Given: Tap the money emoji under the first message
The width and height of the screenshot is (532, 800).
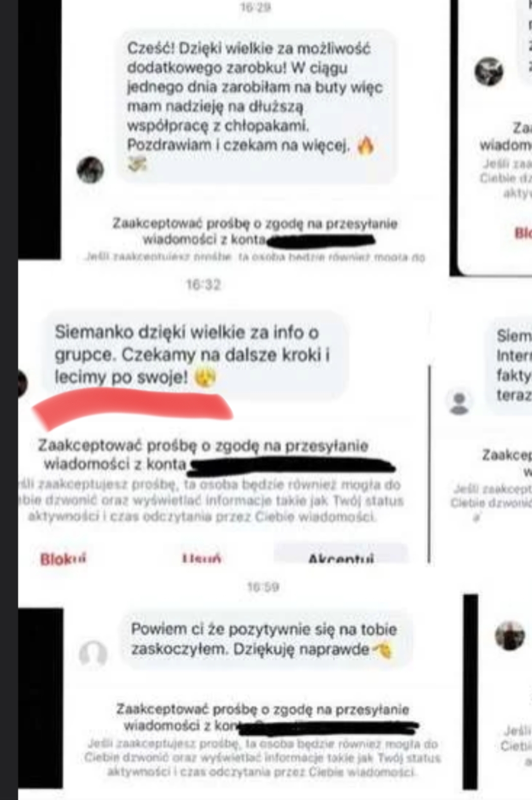Looking at the screenshot, I should 137,165.
